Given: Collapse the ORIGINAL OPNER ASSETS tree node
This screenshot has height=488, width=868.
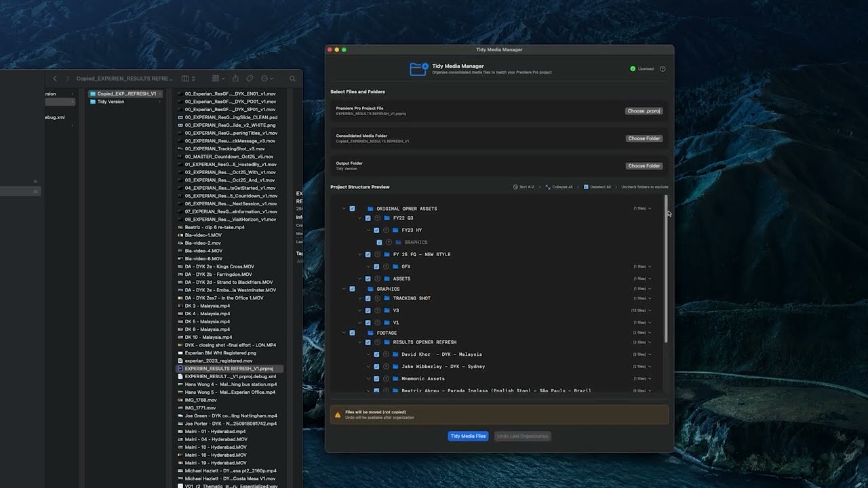Looking at the screenshot, I should (x=344, y=209).
